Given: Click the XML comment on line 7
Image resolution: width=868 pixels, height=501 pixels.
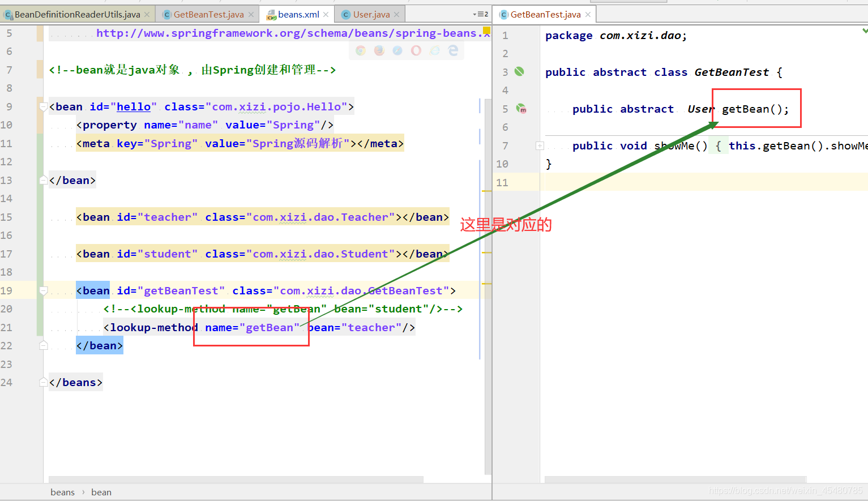Looking at the screenshot, I should click(193, 70).
